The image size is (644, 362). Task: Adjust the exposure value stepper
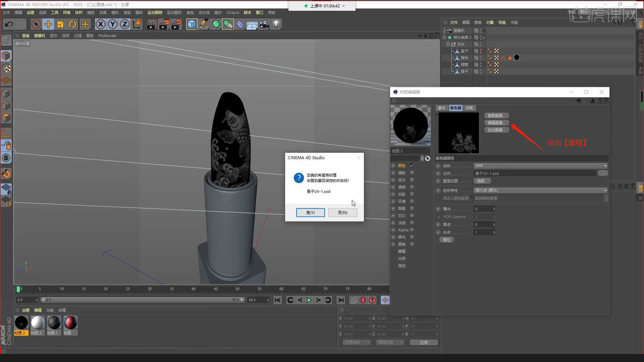(x=494, y=209)
